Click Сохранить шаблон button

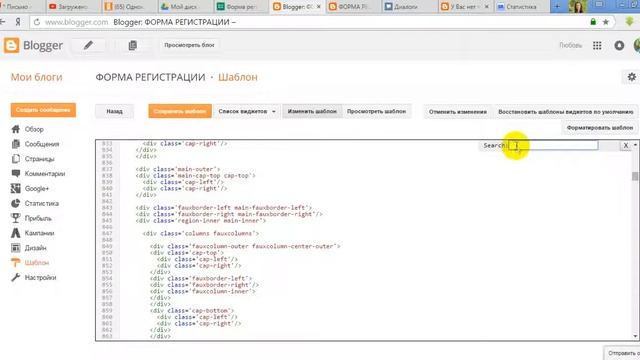tap(180, 111)
